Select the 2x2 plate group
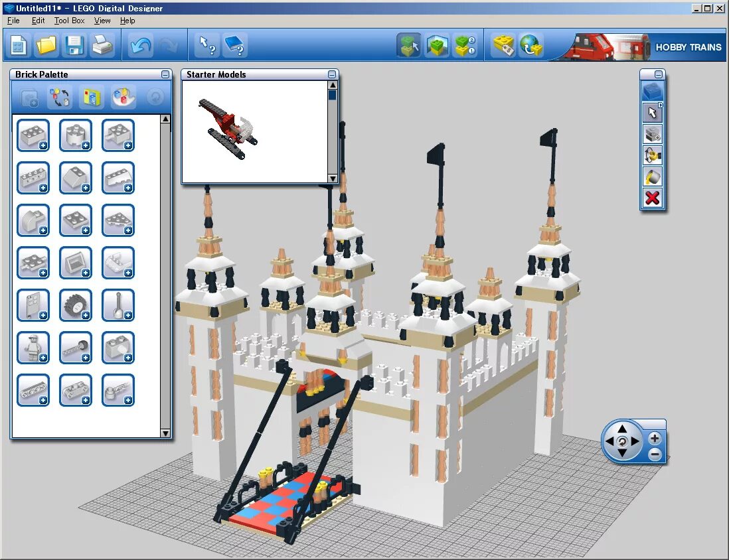The image size is (729, 560). [x=76, y=220]
